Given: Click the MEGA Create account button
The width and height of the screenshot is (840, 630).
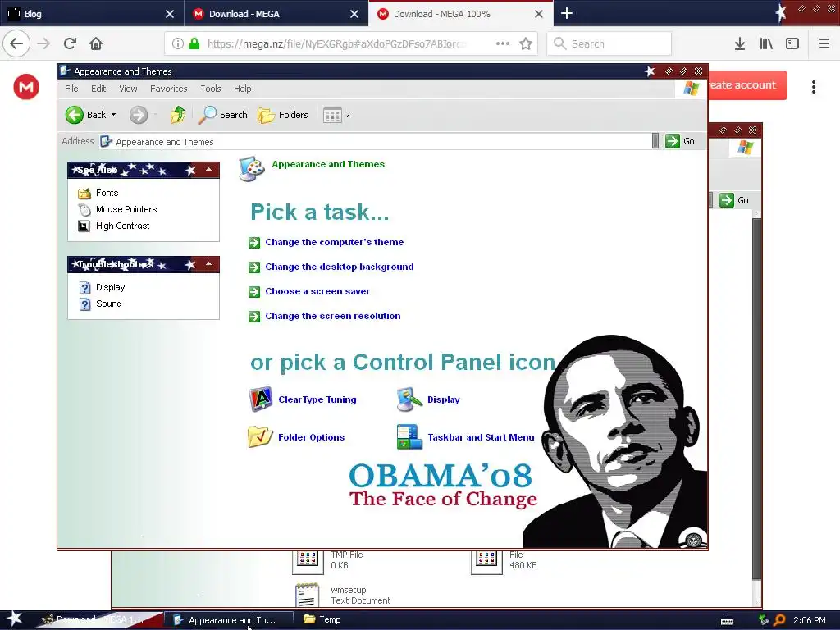Looking at the screenshot, I should coord(748,85).
